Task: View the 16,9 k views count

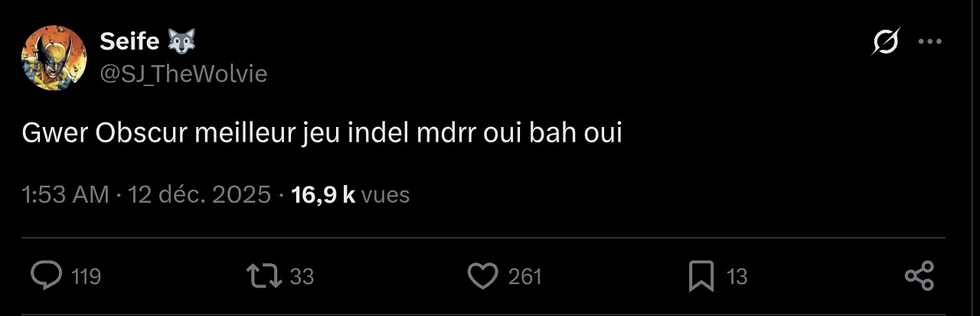Action: tap(322, 195)
